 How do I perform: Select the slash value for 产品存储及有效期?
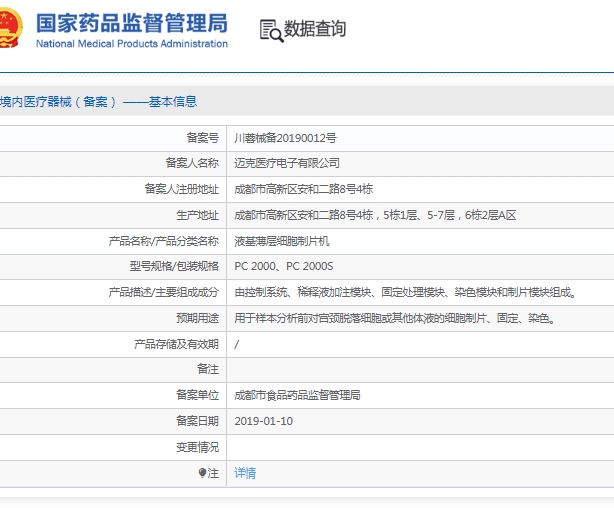(x=237, y=344)
